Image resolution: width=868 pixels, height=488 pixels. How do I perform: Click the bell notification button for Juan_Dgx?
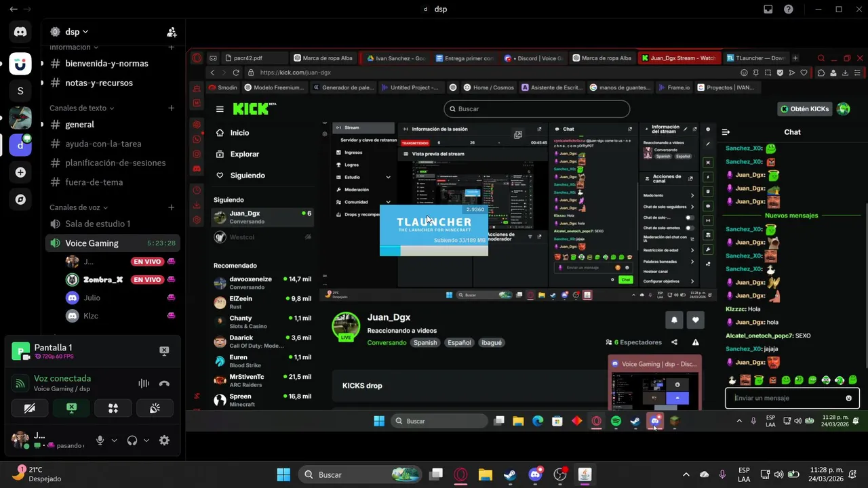(674, 320)
